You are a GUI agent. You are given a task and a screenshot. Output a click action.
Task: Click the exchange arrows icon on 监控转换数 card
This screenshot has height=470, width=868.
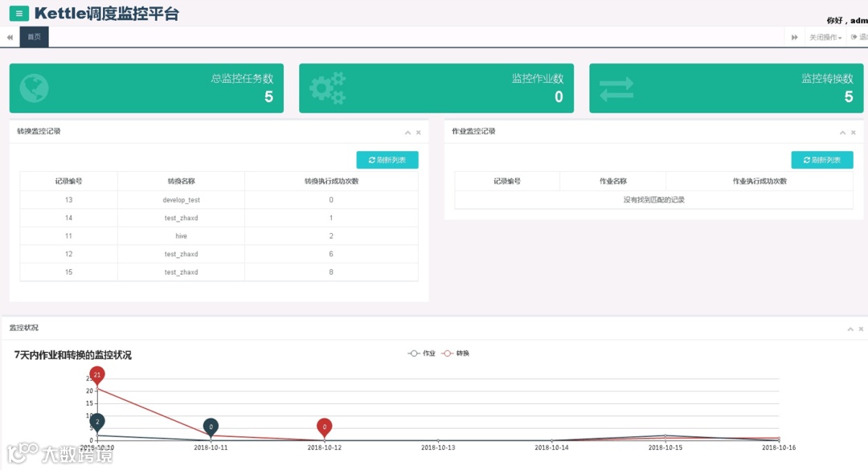(x=616, y=88)
